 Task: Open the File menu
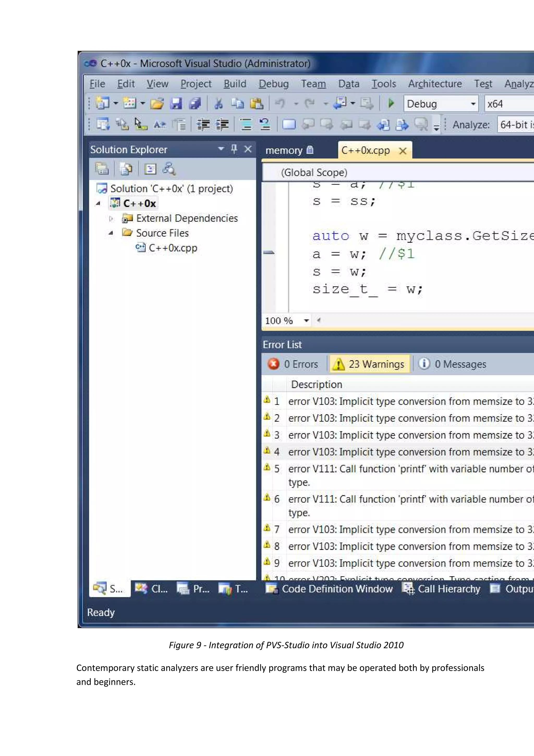click(x=97, y=84)
